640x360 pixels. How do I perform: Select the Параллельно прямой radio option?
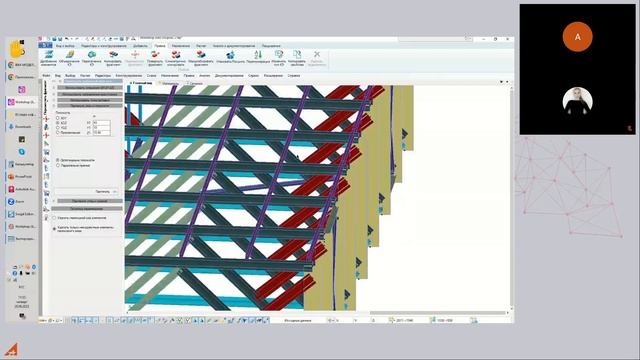pyautogui.click(x=58, y=165)
